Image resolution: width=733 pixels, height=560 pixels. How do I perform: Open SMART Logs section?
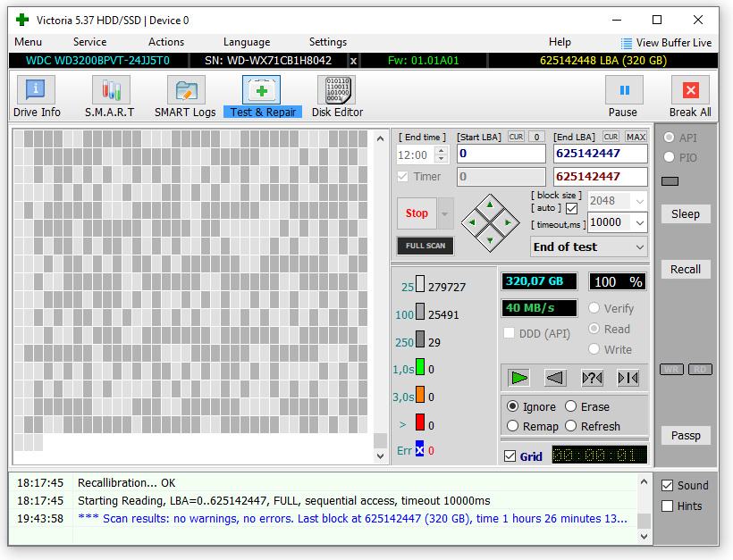[185, 96]
